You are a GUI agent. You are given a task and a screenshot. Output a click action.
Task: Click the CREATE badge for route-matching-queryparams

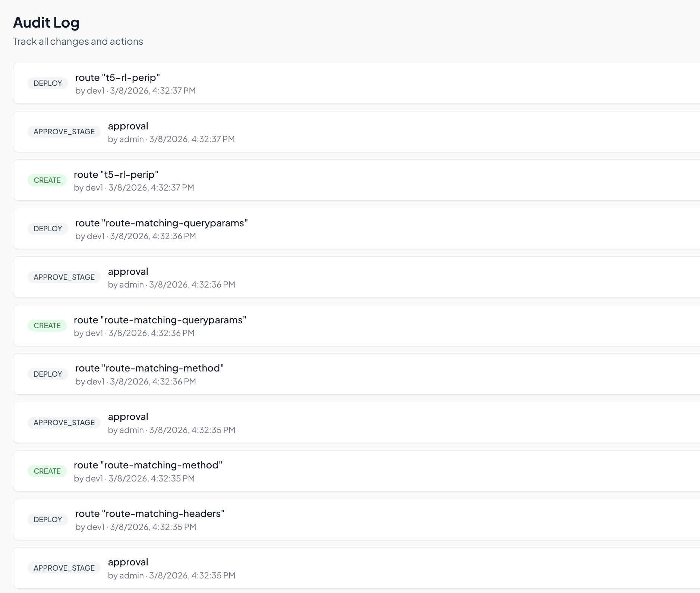[47, 326]
